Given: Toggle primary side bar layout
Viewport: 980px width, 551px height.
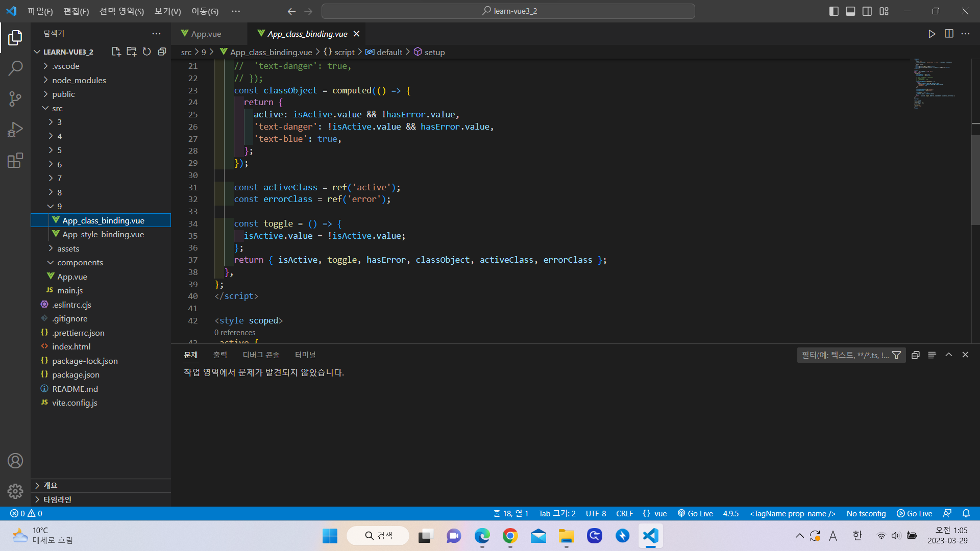Looking at the screenshot, I should click(834, 11).
